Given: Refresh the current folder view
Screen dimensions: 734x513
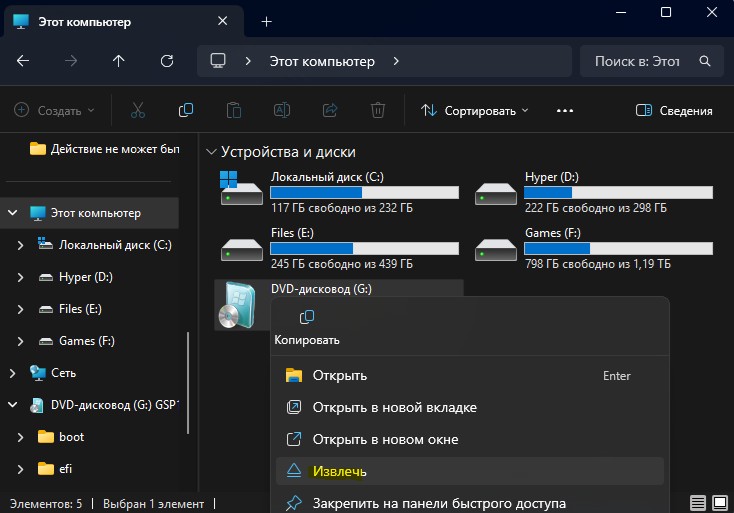Looking at the screenshot, I should [167, 61].
